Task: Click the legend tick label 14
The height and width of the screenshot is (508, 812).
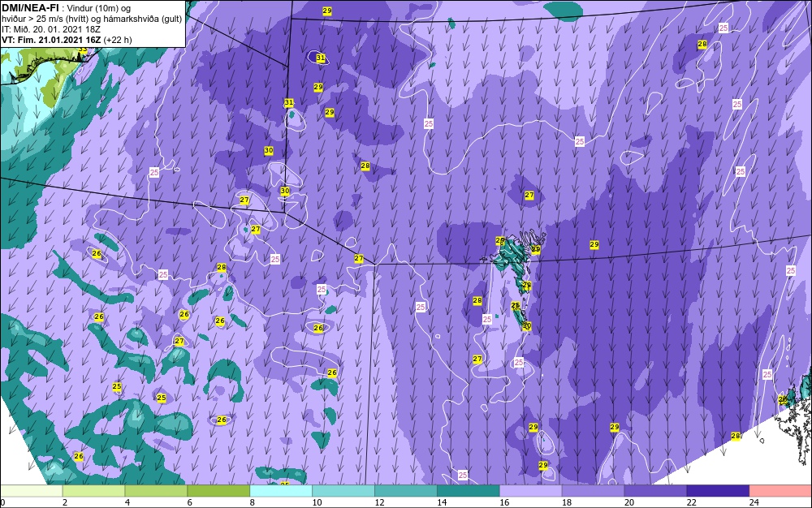Action: [442, 502]
